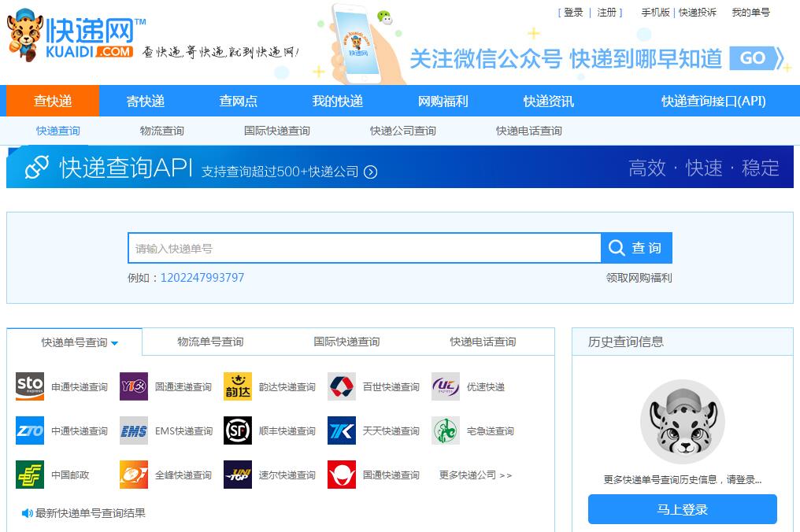Click the example tracking number 1202247993797

(x=202, y=278)
